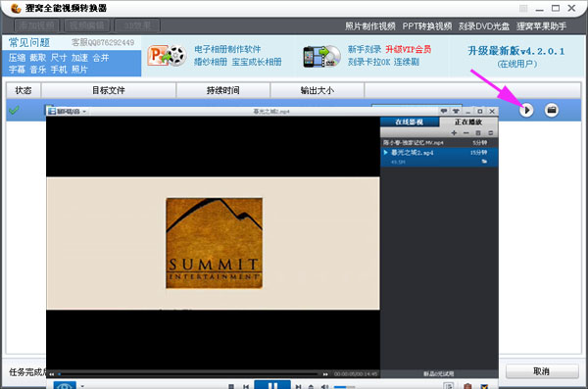
Task: Expand the dropdown arrow beside the eye button
Action: tap(82, 386)
